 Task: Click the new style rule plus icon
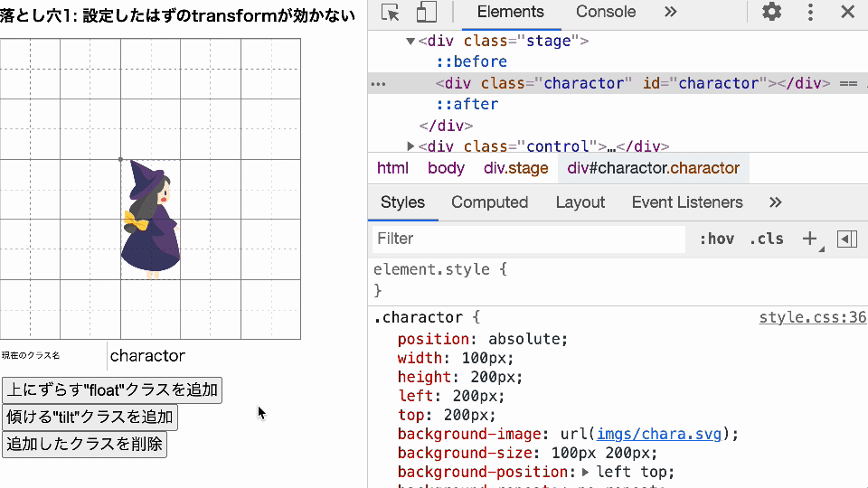pyautogui.click(x=809, y=239)
